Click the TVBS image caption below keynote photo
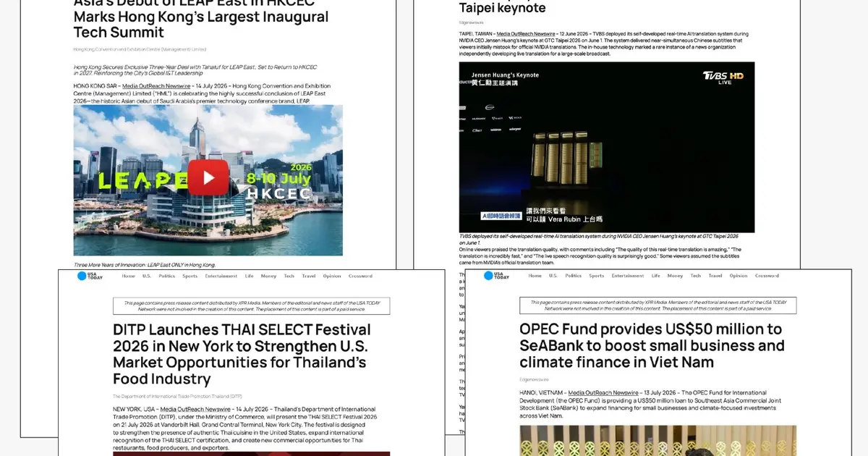Image resolution: width=868 pixels, height=456 pixels. point(599,240)
